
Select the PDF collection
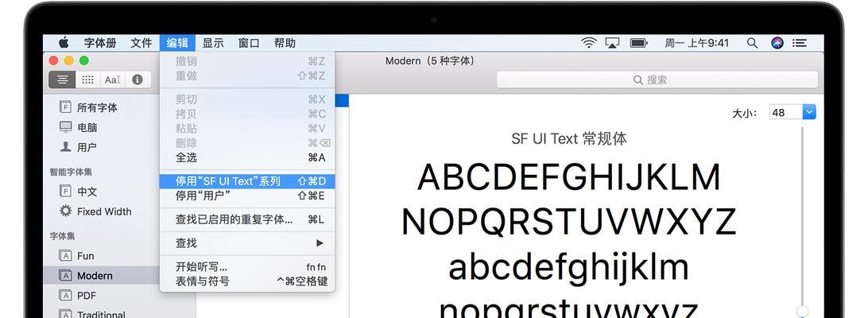(x=87, y=296)
